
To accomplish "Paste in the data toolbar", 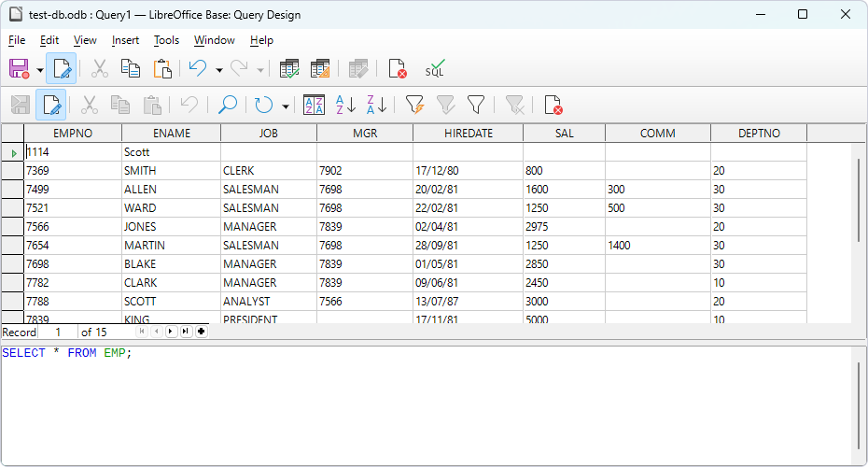I will 152,105.
